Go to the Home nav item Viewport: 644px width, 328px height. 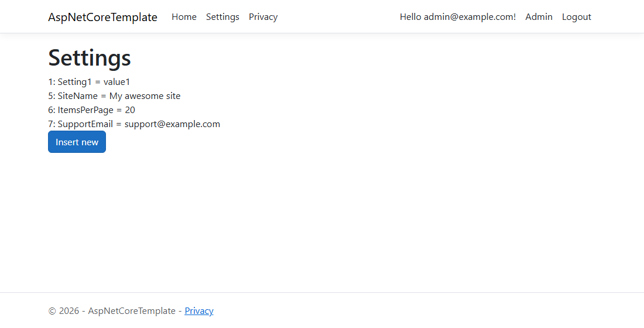184,17
